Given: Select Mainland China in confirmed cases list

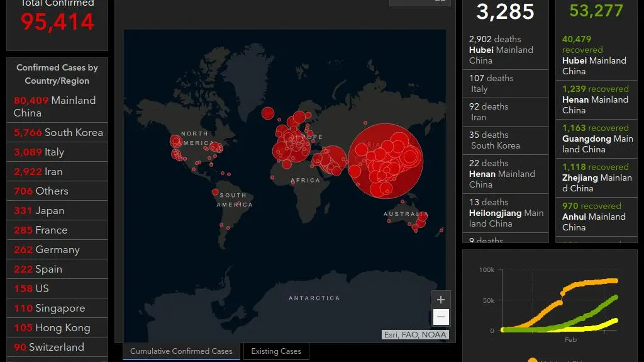Looking at the screenshot, I should pyautogui.click(x=55, y=106).
